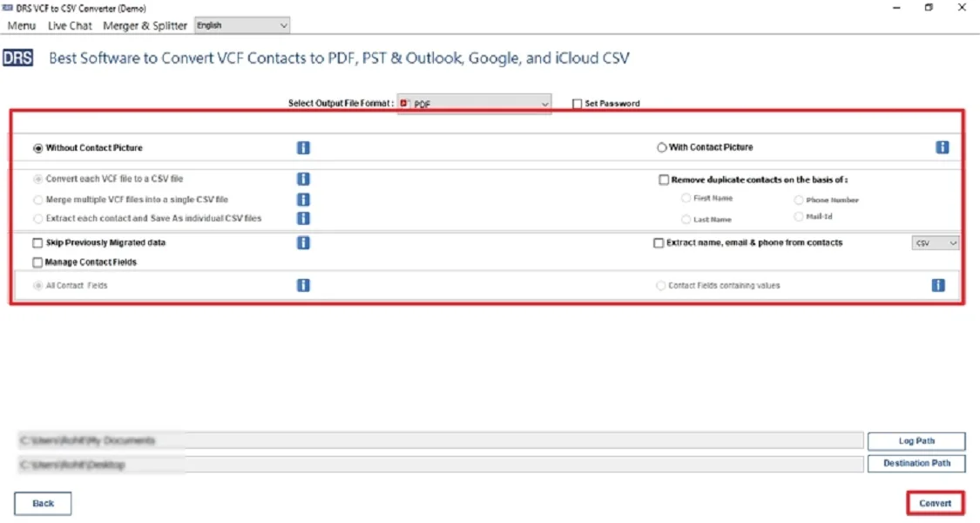The width and height of the screenshot is (980, 523).
Task: Select All Contact Fields radio button
Action: pos(38,285)
